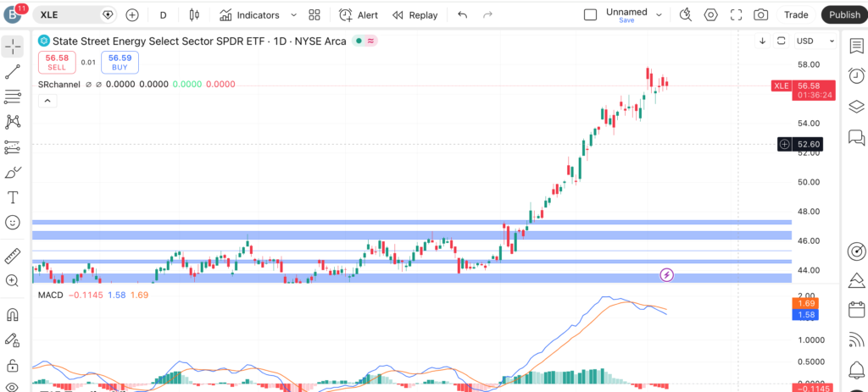Click the Trade button

[796, 15]
